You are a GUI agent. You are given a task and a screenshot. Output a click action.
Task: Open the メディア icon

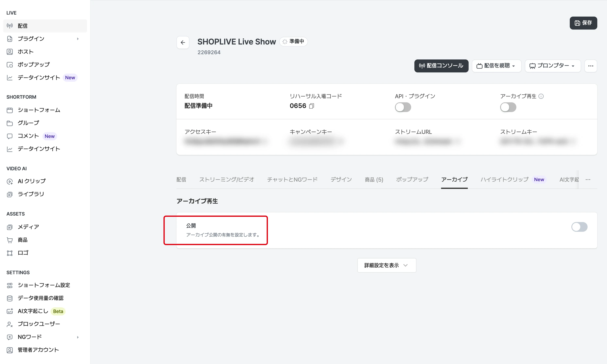tap(10, 227)
